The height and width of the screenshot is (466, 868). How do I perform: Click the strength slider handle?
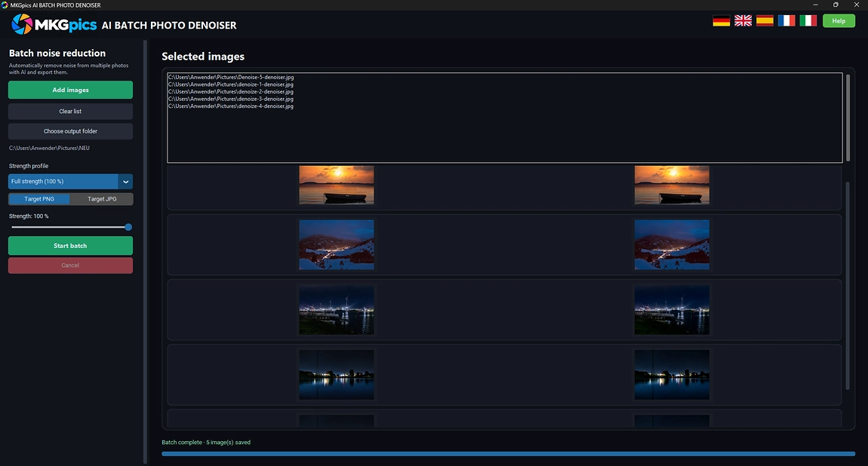tap(128, 227)
